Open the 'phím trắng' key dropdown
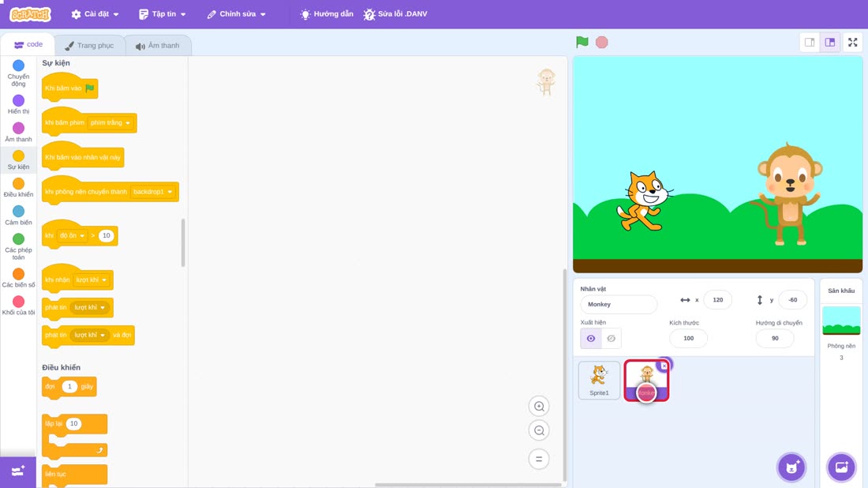868x488 pixels. coord(110,123)
